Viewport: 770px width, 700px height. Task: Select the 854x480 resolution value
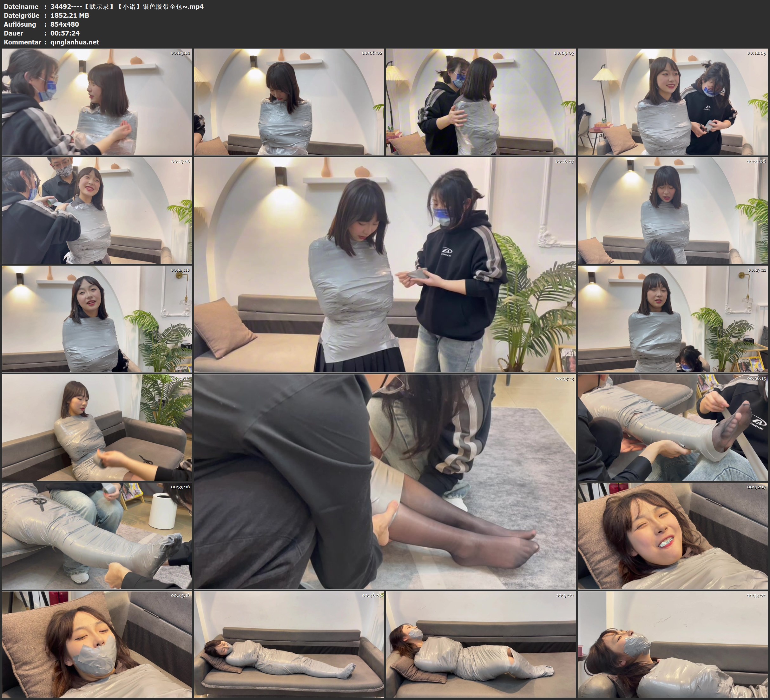[64, 24]
